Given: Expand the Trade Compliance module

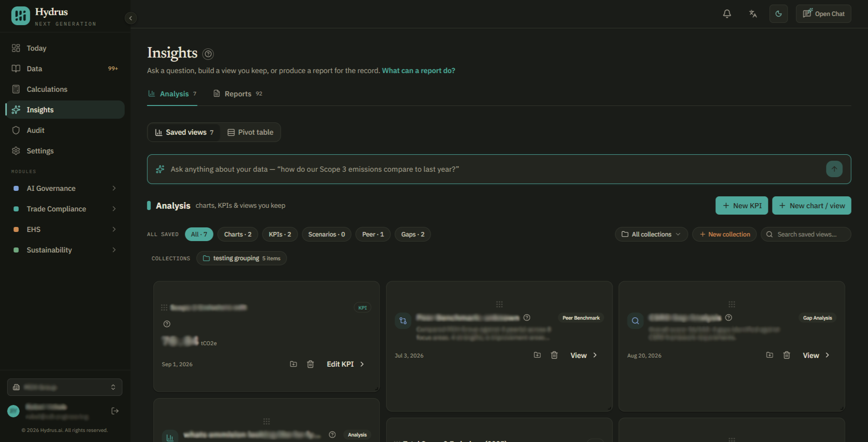Looking at the screenshot, I should [x=65, y=209].
